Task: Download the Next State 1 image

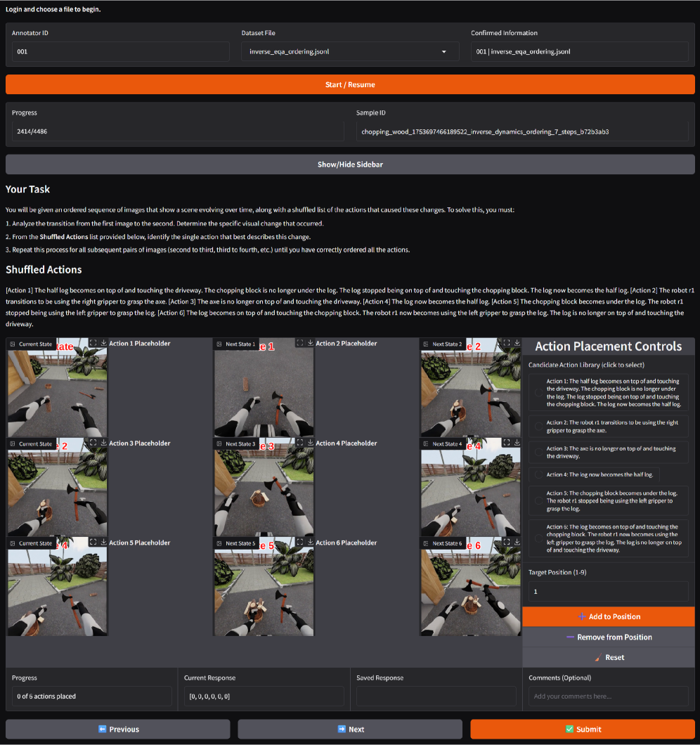Action: pyautogui.click(x=310, y=343)
